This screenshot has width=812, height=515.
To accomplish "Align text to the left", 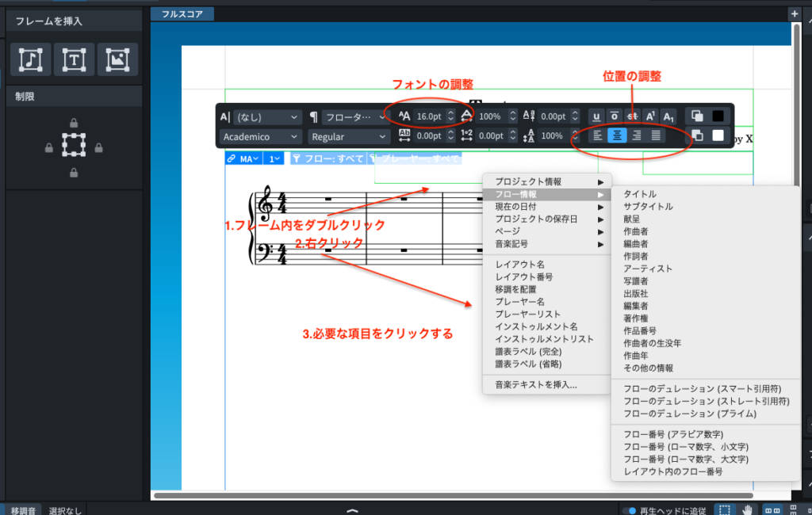I will [598, 135].
